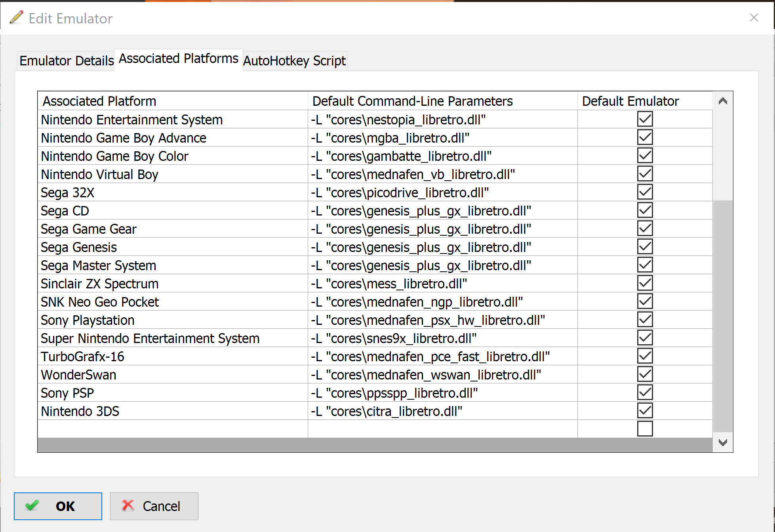This screenshot has width=775, height=532.
Task: Uncheck WonderSwan default emulator checkbox
Action: pyautogui.click(x=645, y=374)
